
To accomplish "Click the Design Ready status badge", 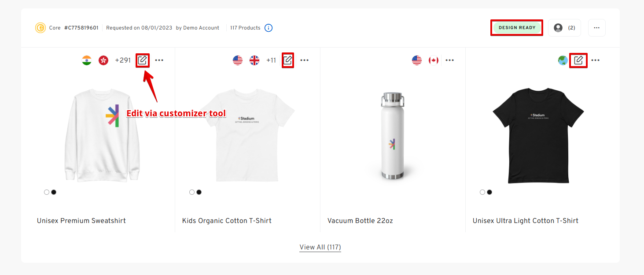I will (x=517, y=28).
